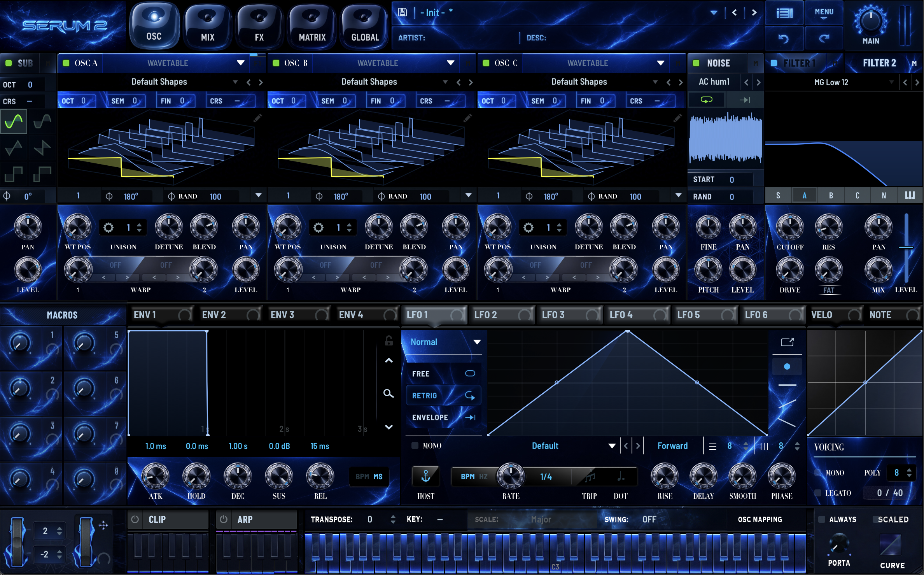Route noise to filter with N button

click(884, 195)
